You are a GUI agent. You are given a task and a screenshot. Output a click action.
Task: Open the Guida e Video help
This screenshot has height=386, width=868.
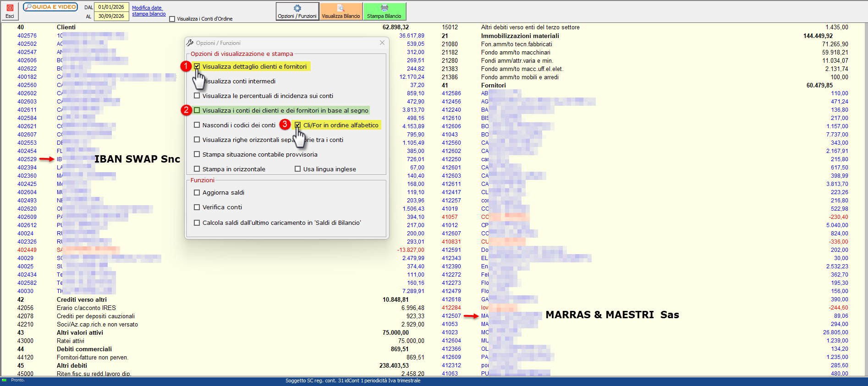[50, 7]
